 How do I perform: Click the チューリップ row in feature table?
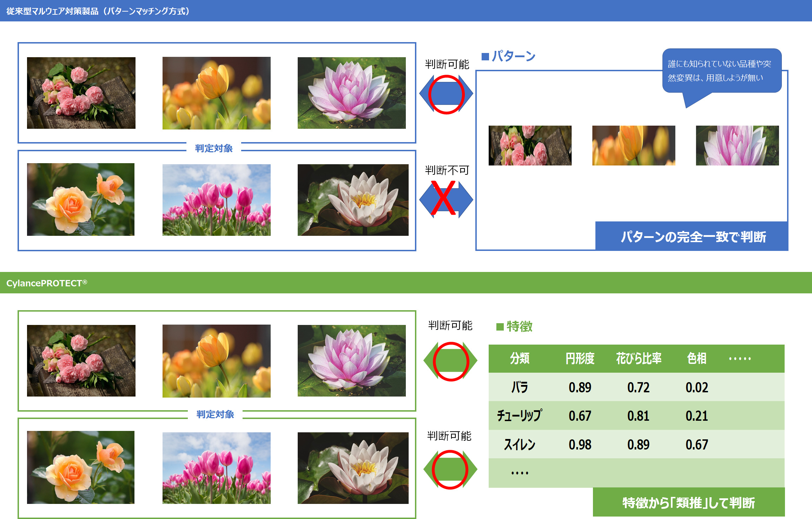tap(520, 416)
